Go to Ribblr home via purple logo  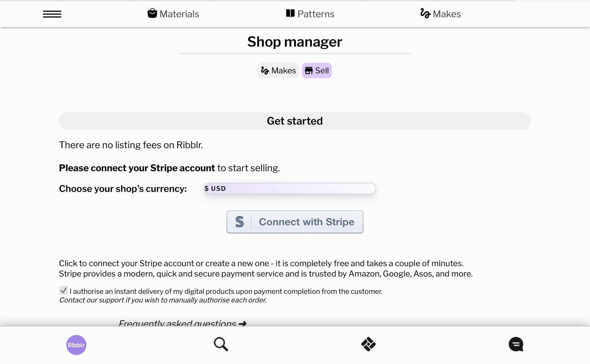tap(76, 345)
